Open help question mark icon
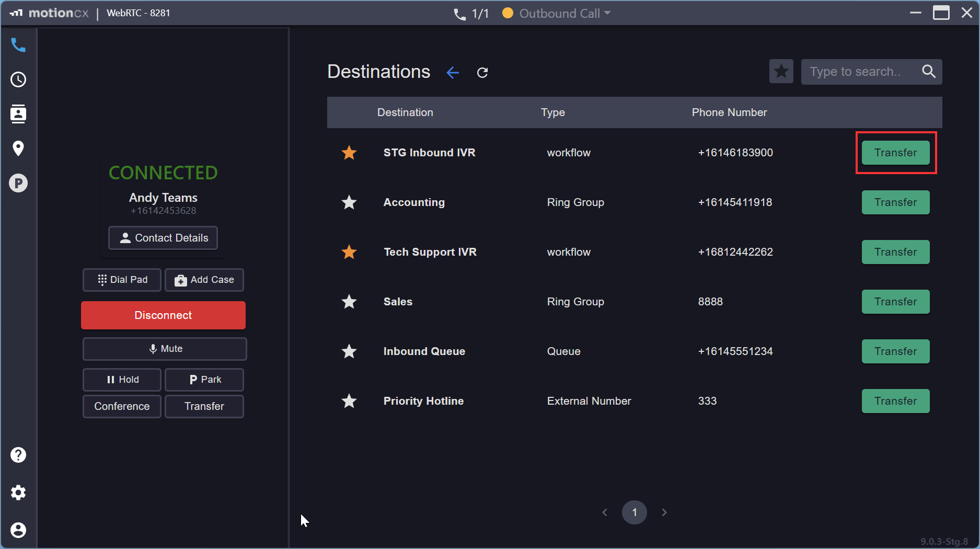 tap(18, 455)
